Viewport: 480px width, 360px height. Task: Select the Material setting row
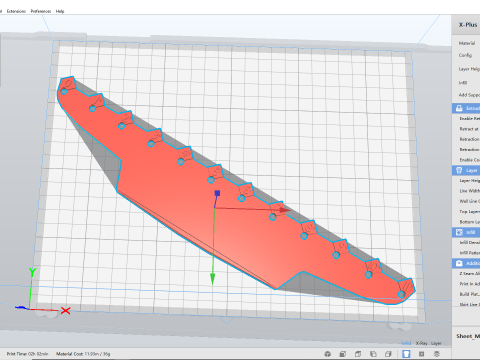[467, 43]
